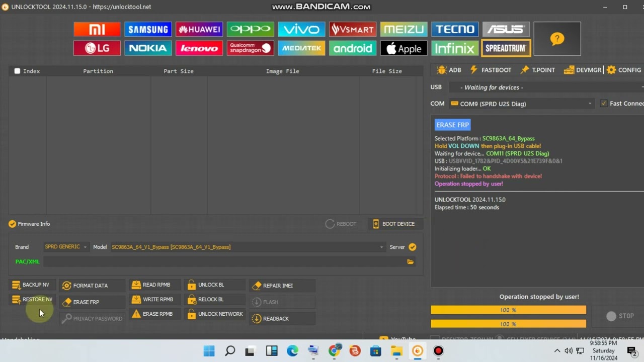Click the RESTORE NV button
This screenshot has width=644, height=362.
point(32,300)
